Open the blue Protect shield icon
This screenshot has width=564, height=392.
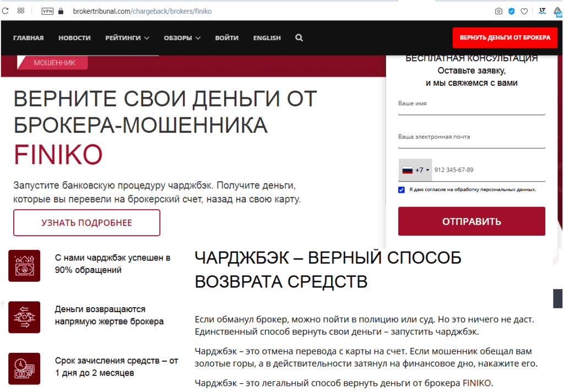pos(512,10)
